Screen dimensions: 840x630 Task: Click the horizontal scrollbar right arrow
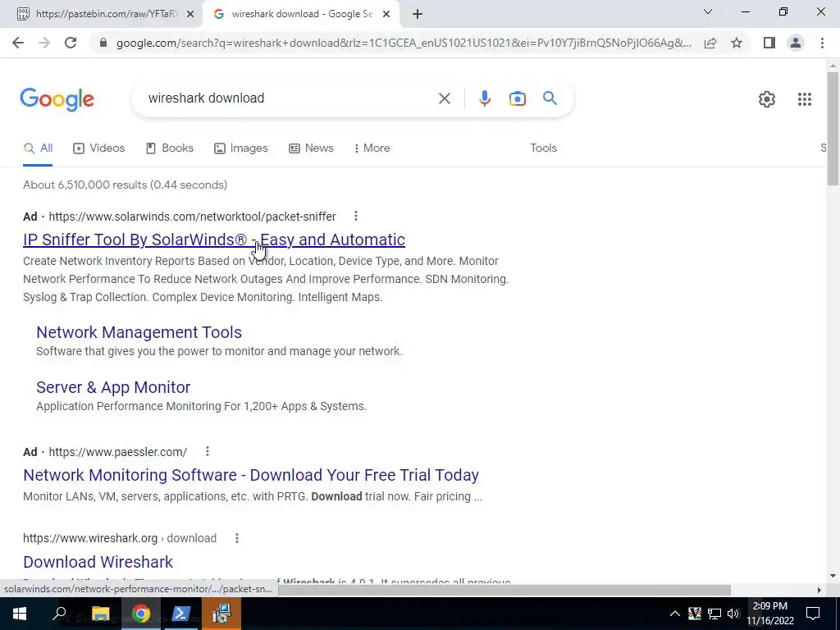819,590
